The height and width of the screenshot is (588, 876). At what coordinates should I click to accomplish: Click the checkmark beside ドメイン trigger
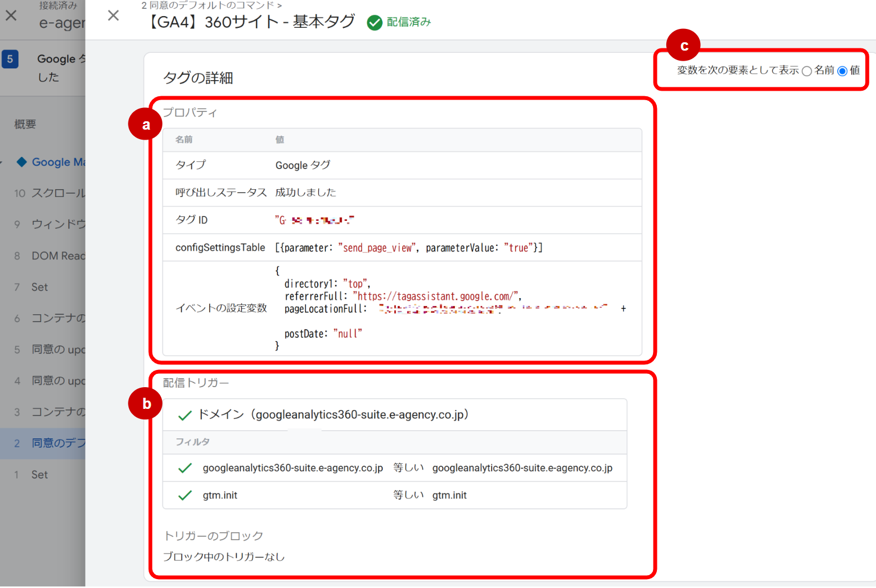click(185, 416)
